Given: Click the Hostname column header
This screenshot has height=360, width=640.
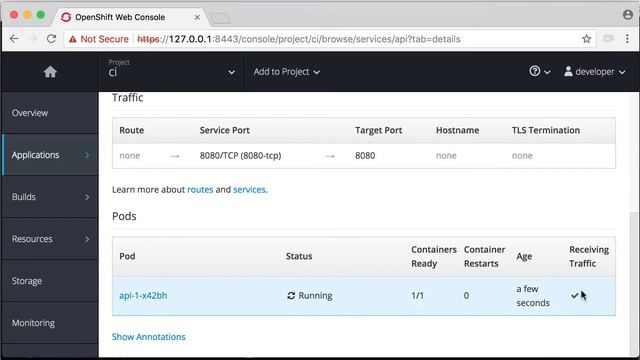Looking at the screenshot, I should point(457,130).
